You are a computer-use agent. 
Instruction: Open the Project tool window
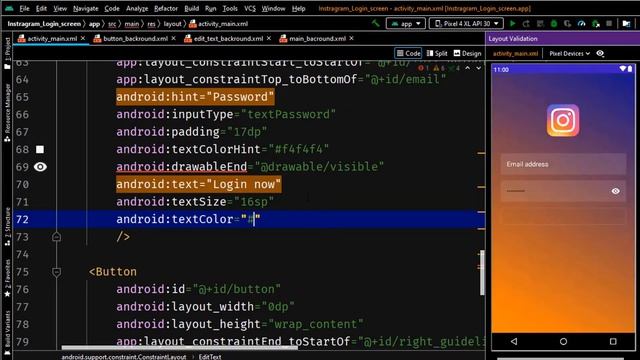click(x=7, y=53)
